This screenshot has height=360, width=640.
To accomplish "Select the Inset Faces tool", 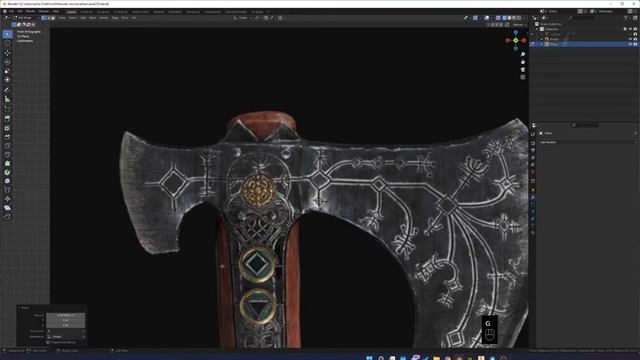I will click(7, 128).
